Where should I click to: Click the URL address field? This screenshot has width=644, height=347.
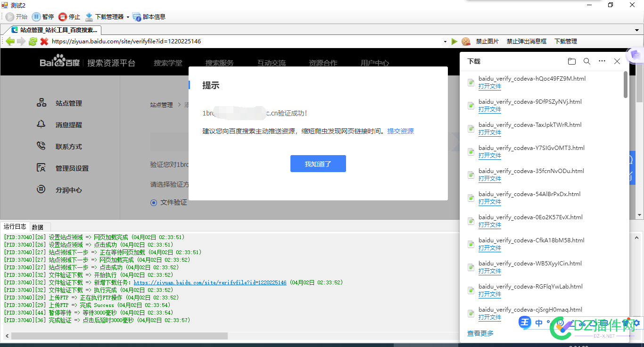coord(245,41)
